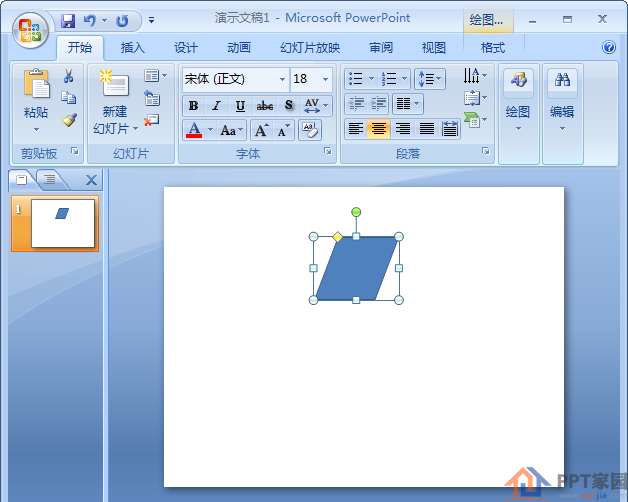Switch to Outline pane tab
This screenshot has height=502, width=628.
click(50, 179)
